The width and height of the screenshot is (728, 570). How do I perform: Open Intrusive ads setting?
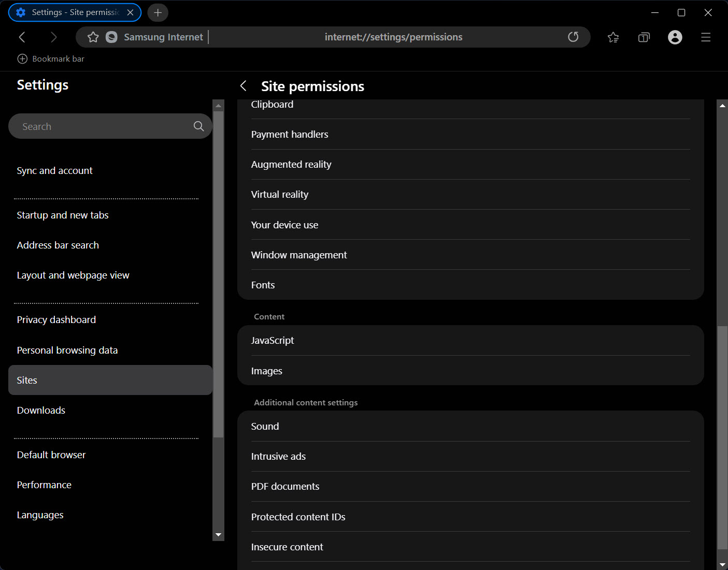point(278,457)
